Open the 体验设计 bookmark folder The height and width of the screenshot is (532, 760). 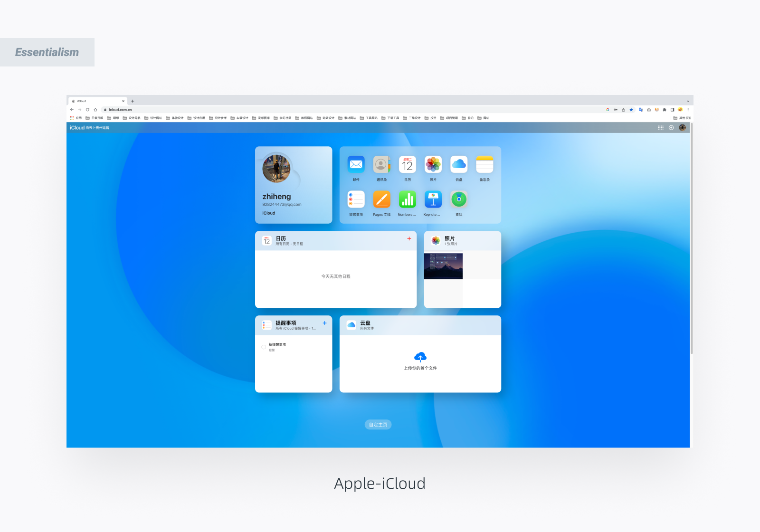175,118
